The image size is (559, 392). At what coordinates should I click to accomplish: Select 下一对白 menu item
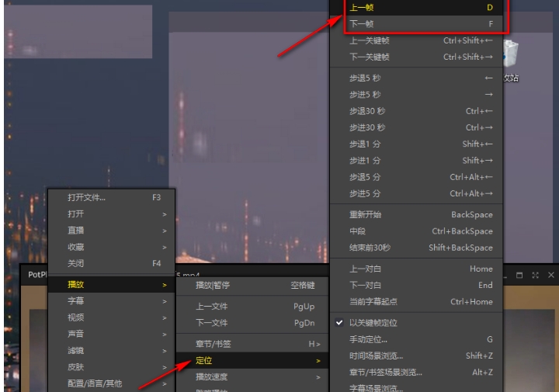point(416,285)
